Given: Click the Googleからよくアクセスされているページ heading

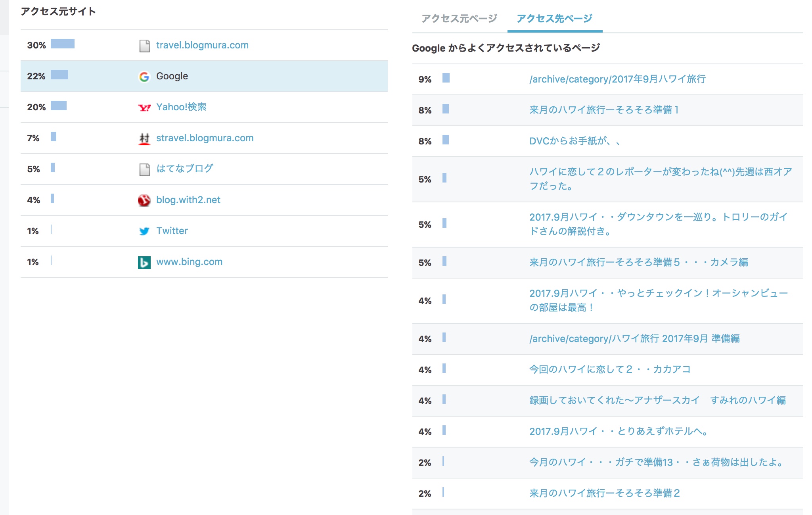Looking at the screenshot, I should tap(506, 48).
